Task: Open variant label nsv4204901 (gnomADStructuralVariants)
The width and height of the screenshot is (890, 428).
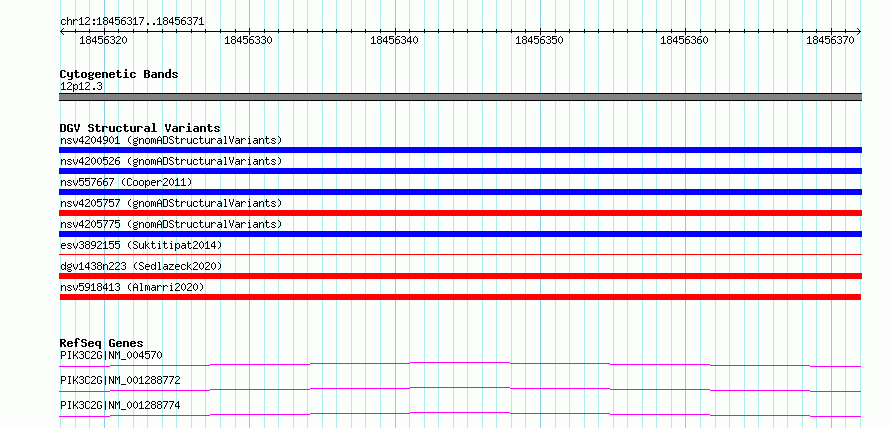Action: (x=171, y=140)
